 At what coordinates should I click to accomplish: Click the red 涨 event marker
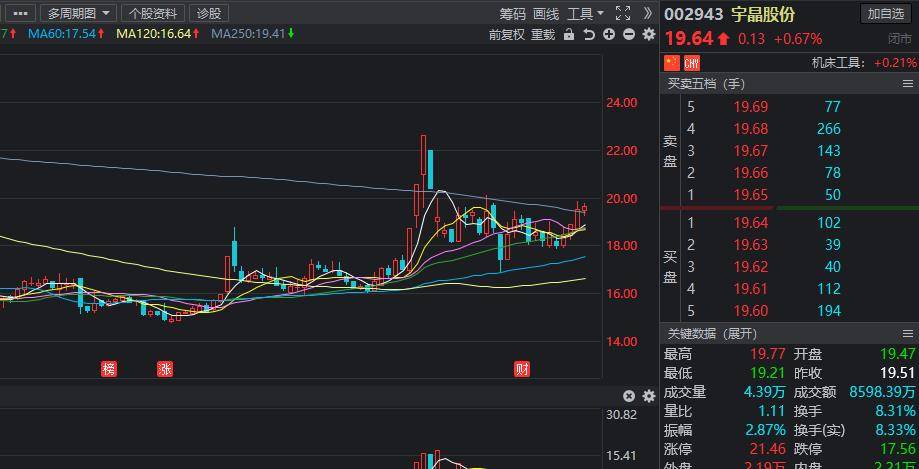point(165,368)
